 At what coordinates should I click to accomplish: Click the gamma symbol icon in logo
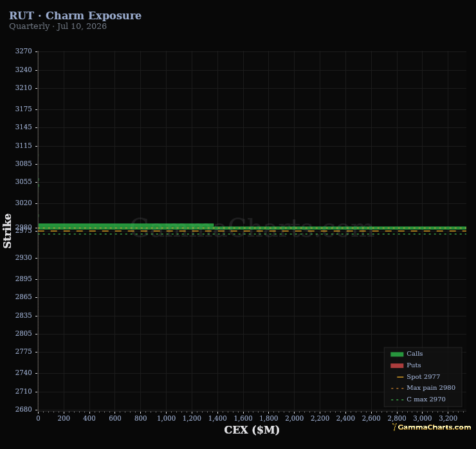pyautogui.click(x=394, y=427)
